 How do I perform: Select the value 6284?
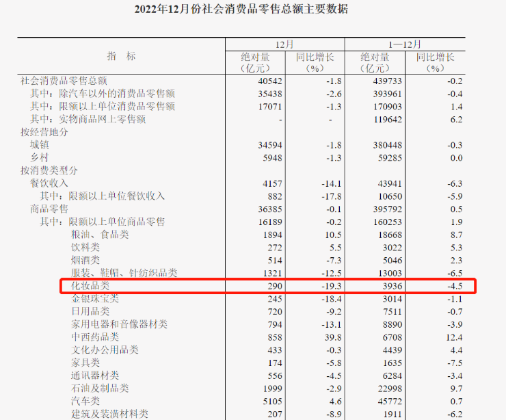392,376
